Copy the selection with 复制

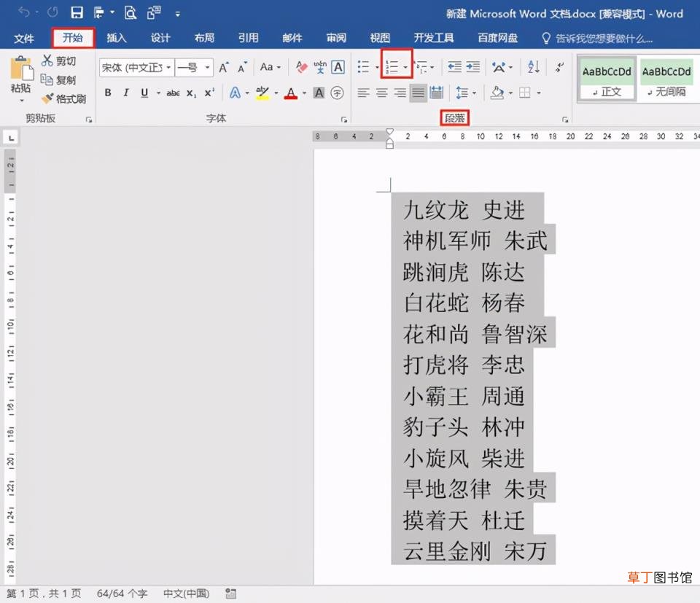pos(58,79)
